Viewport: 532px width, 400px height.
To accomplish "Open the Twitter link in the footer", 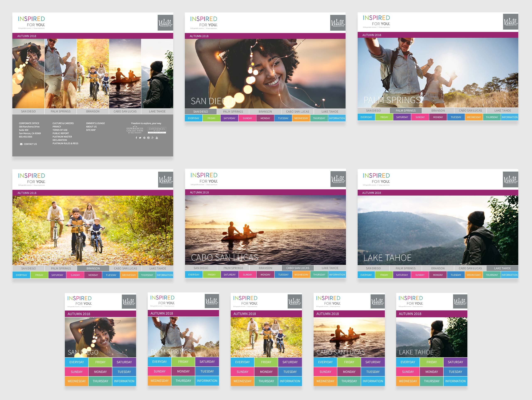I will tap(140, 138).
